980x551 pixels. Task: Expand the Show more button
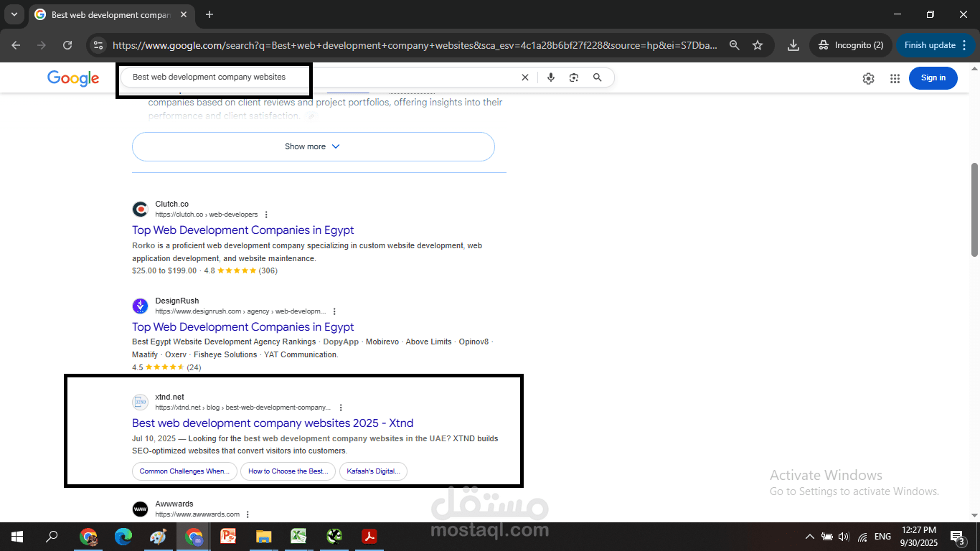[314, 146]
